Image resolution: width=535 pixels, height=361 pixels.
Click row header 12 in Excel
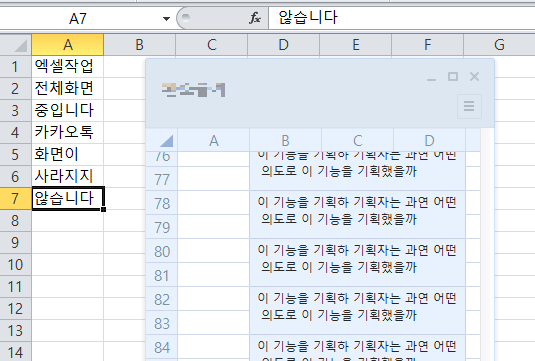[x=16, y=308]
